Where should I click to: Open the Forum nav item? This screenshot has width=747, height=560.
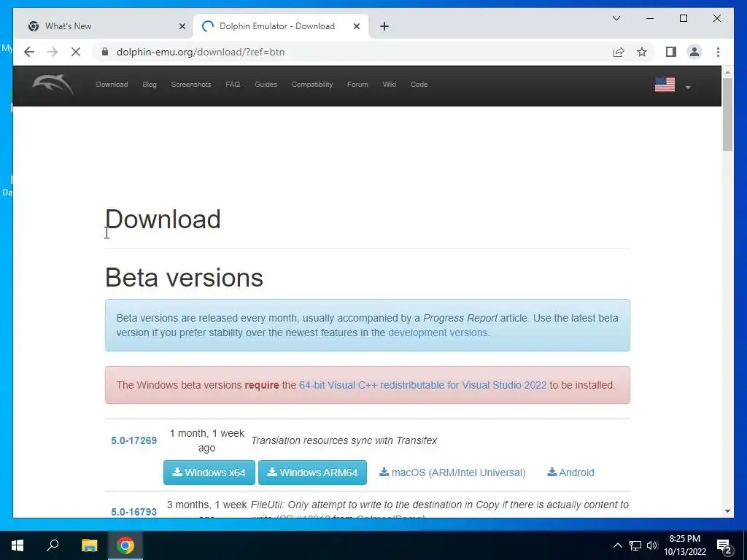[x=357, y=85]
